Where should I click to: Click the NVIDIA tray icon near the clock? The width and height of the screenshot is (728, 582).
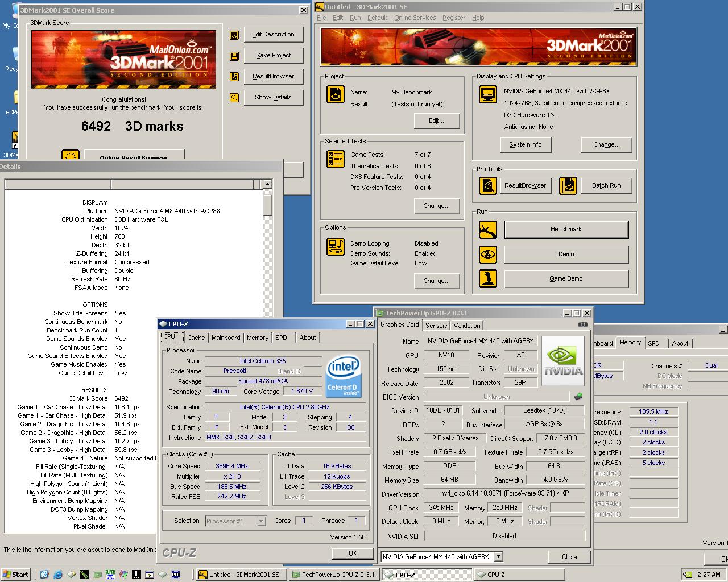pyautogui.click(x=688, y=575)
